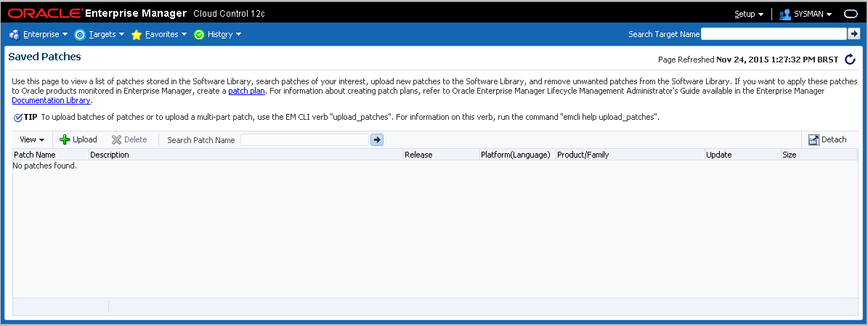
Task: Focus the Search Patch Name field
Action: (304, 140)
